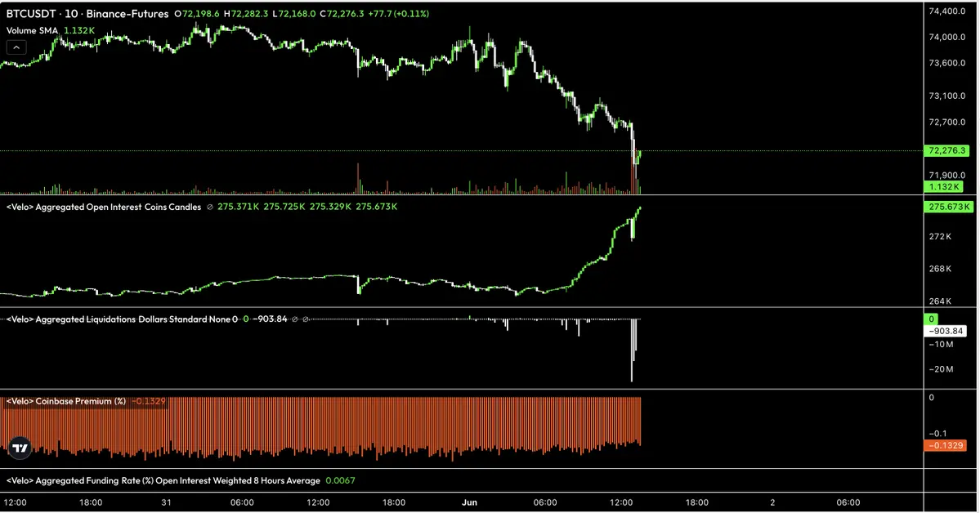Click the Jun month label on the time axis
The width and height of the screenshot is (980, 513).
469,502
